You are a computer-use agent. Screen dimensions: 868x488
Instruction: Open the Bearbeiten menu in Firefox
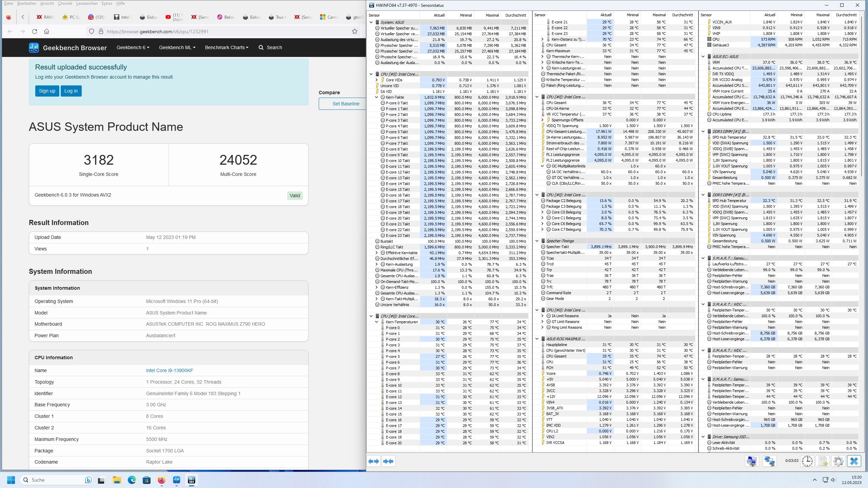[x=26, y=3]
